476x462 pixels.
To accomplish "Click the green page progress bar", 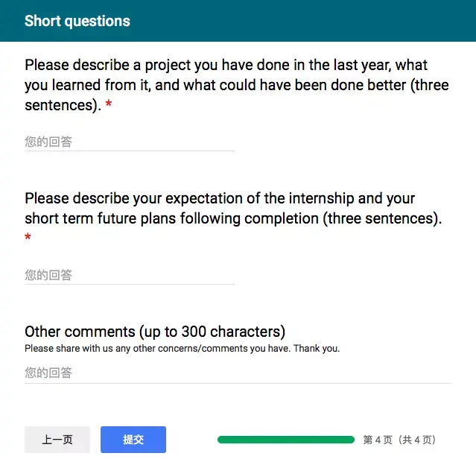I will [x=285, y=440].
